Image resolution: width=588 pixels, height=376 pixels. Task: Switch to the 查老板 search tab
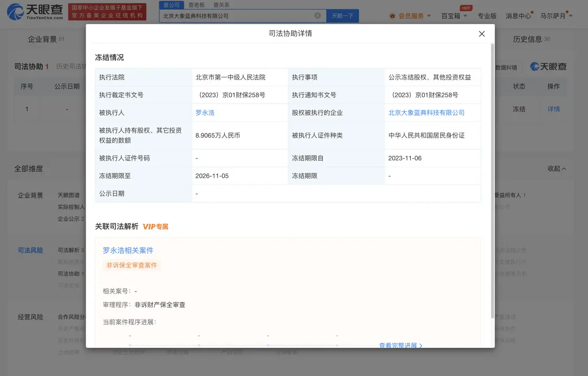[x=197, y=5]
